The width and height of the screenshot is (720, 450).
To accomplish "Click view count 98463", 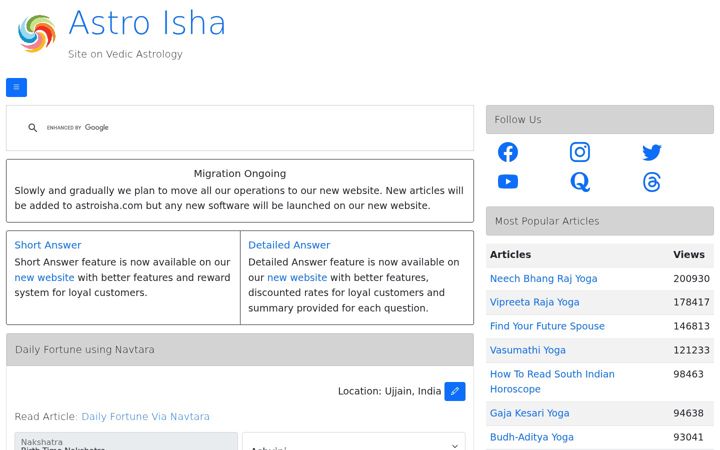I will [688, 374].
